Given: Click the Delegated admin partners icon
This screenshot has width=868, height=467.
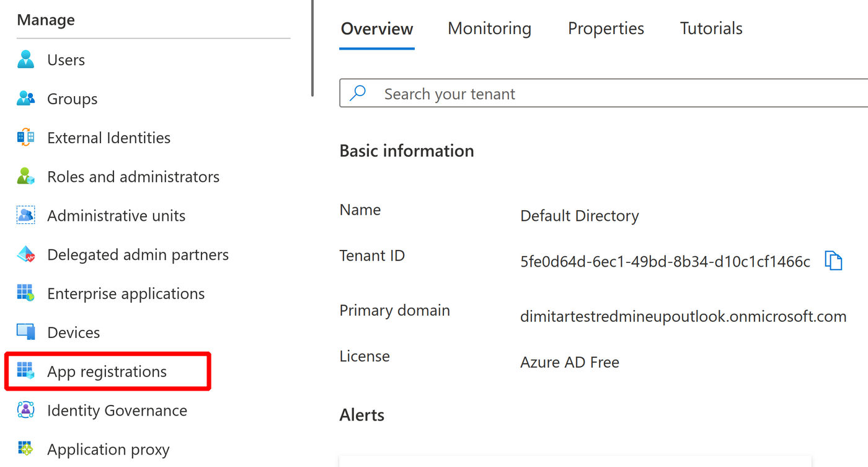Looking at the screenshot, I should pos(26,254).
